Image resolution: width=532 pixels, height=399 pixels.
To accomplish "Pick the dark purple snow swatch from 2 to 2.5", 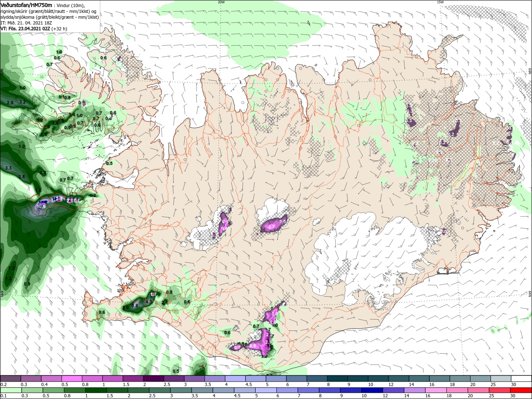I will pyautogui.click(x=153, y=379).
